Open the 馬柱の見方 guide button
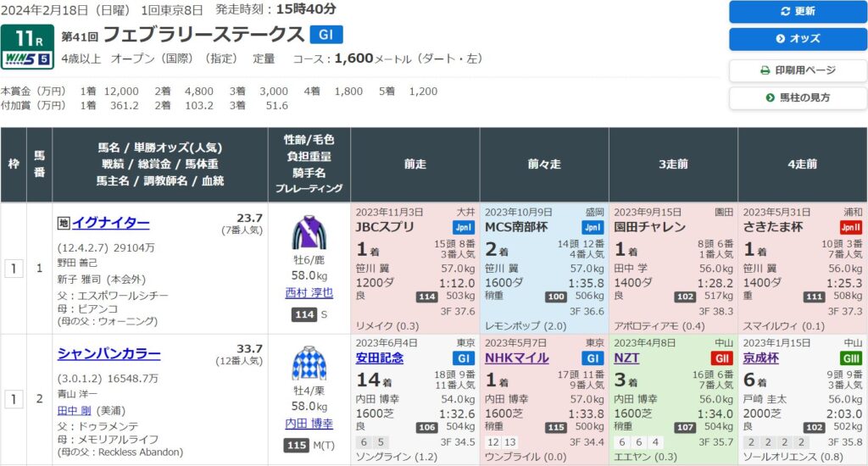The height and width of the screenshot is (466, 868). click(x=798, y=98)
